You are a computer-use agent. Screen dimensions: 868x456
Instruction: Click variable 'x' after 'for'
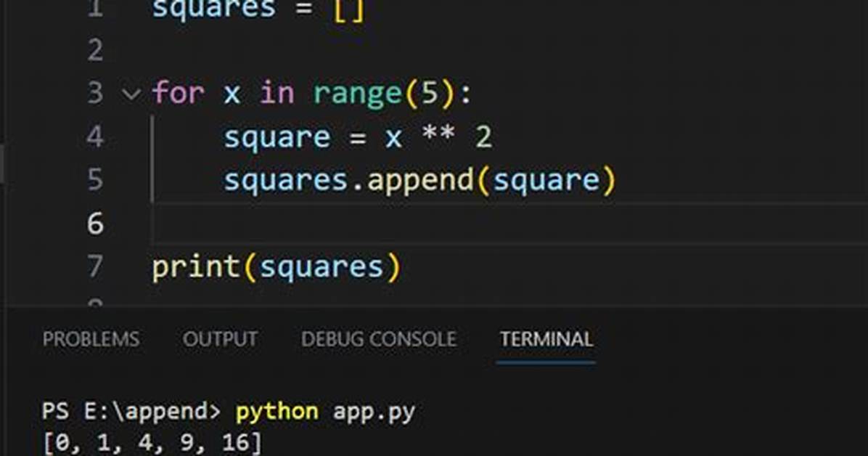(x=232, y=94)
